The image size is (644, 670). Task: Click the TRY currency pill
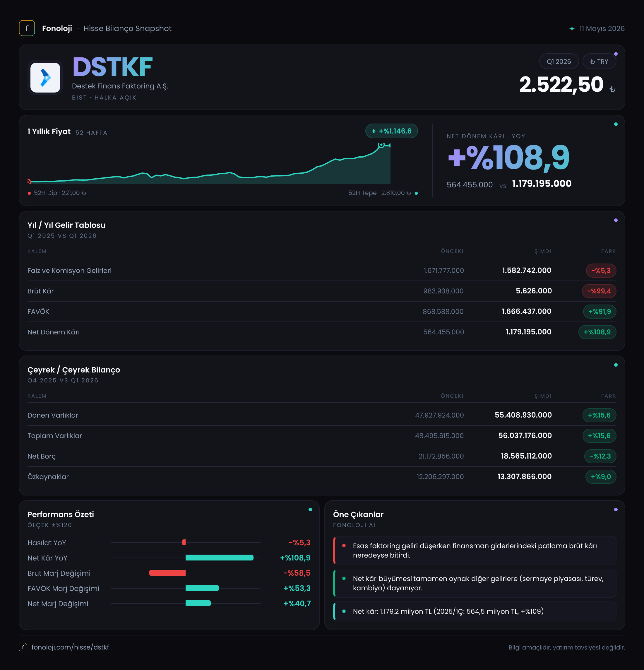(x=599, y=61)
